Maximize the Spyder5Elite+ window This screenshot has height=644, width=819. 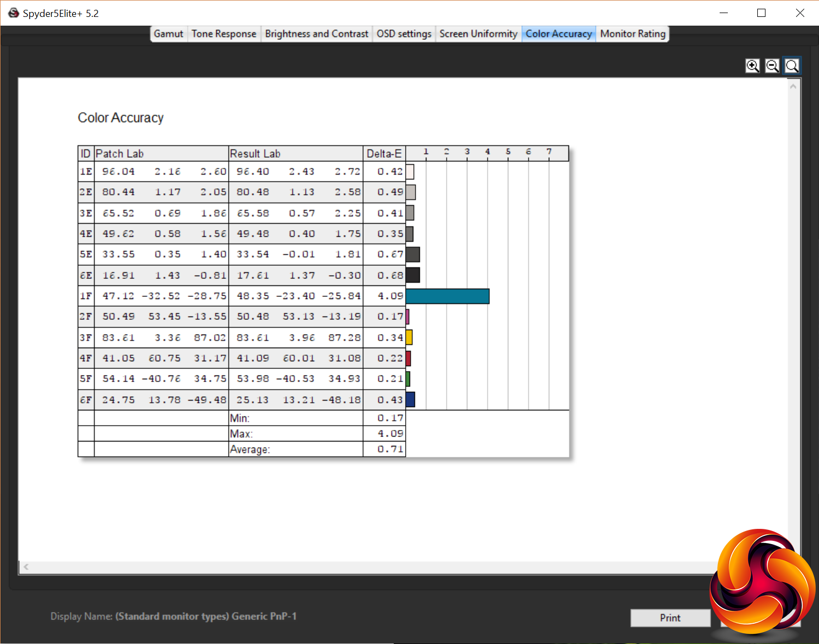(762, 13)
